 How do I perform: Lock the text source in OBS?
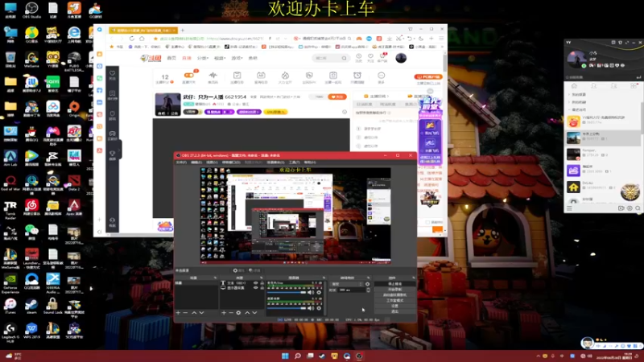pyautogui.click(x=262, y=283)
